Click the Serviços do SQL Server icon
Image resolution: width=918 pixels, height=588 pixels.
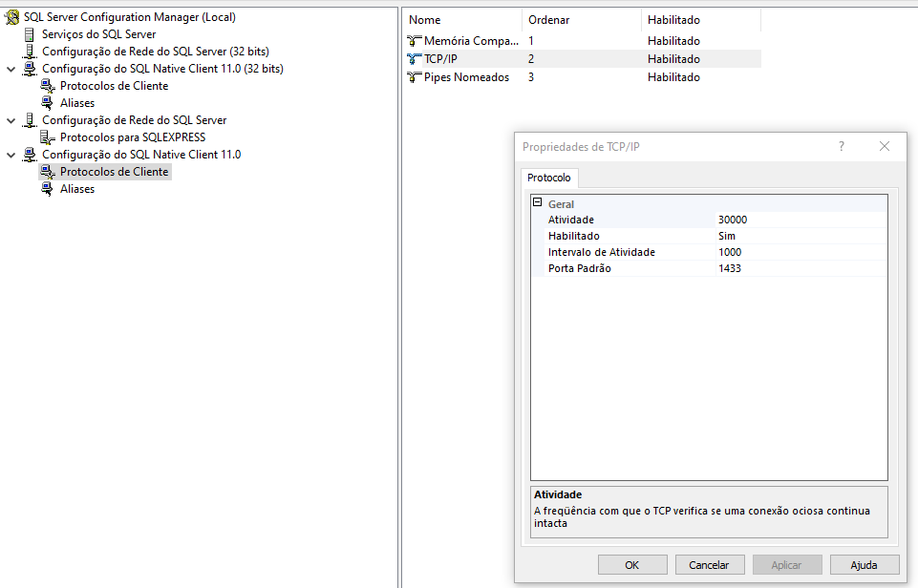tap(30, 34)
